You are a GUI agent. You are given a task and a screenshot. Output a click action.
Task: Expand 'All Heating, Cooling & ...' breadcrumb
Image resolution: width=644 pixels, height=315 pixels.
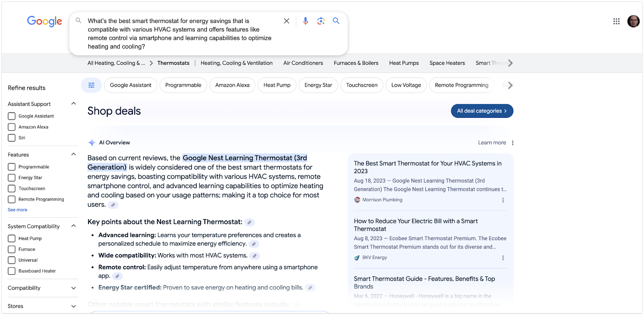[116, 63]
